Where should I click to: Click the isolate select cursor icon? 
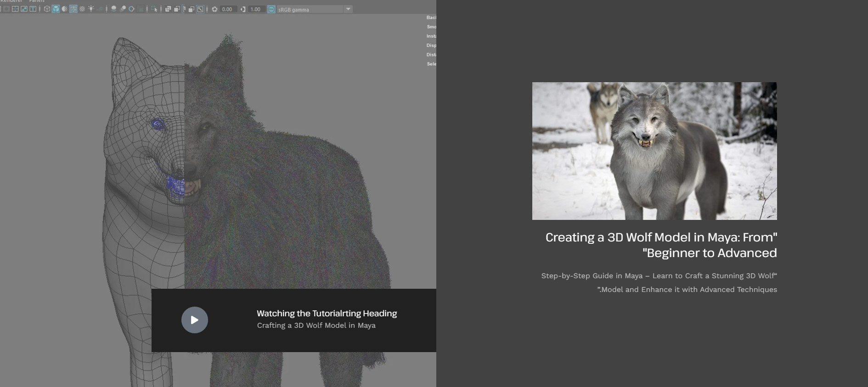click(x=154, y=9)
